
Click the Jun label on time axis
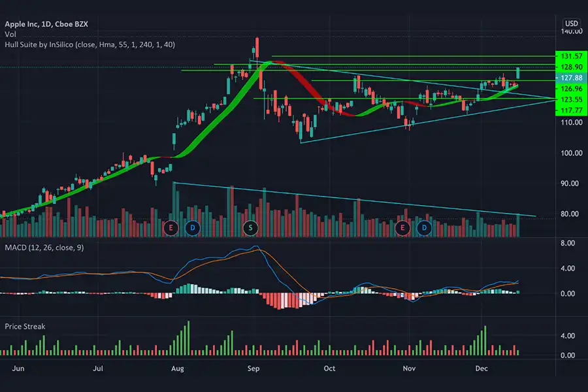18,368
